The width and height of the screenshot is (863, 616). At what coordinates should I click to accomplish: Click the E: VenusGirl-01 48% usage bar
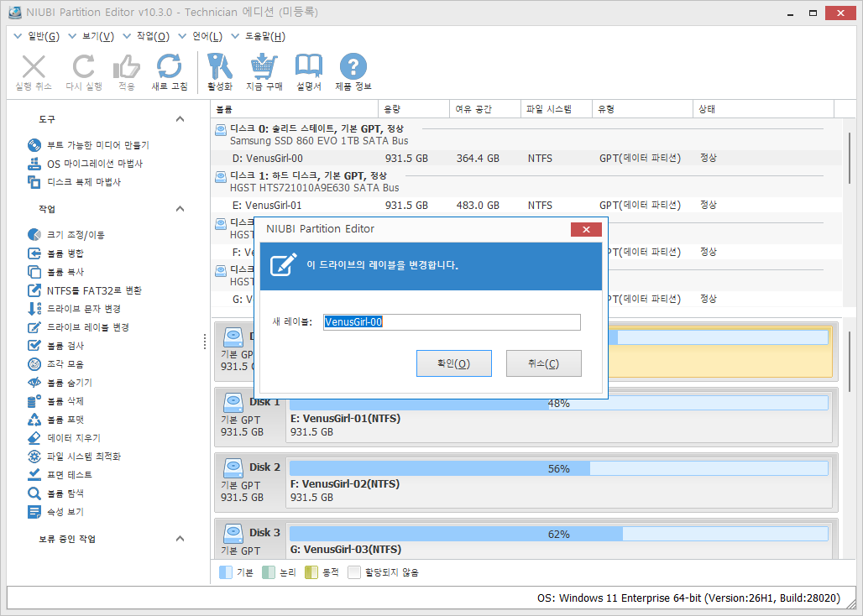(558, 403)
